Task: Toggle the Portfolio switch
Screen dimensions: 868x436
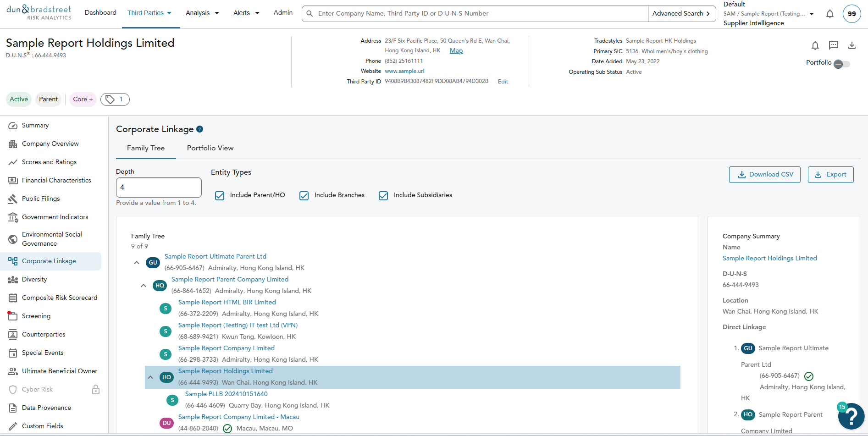Action: click(841, 64)
